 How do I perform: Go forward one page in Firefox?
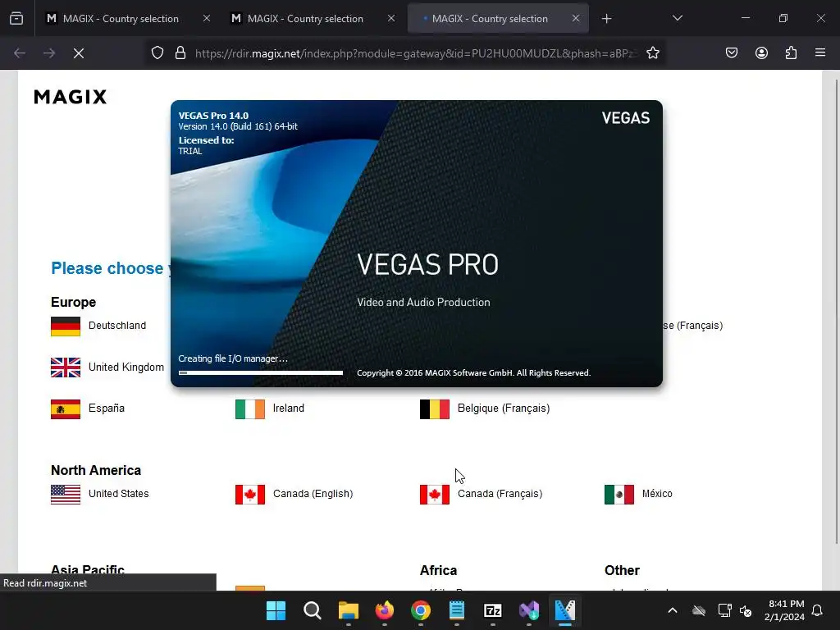(x=48, y=53)
